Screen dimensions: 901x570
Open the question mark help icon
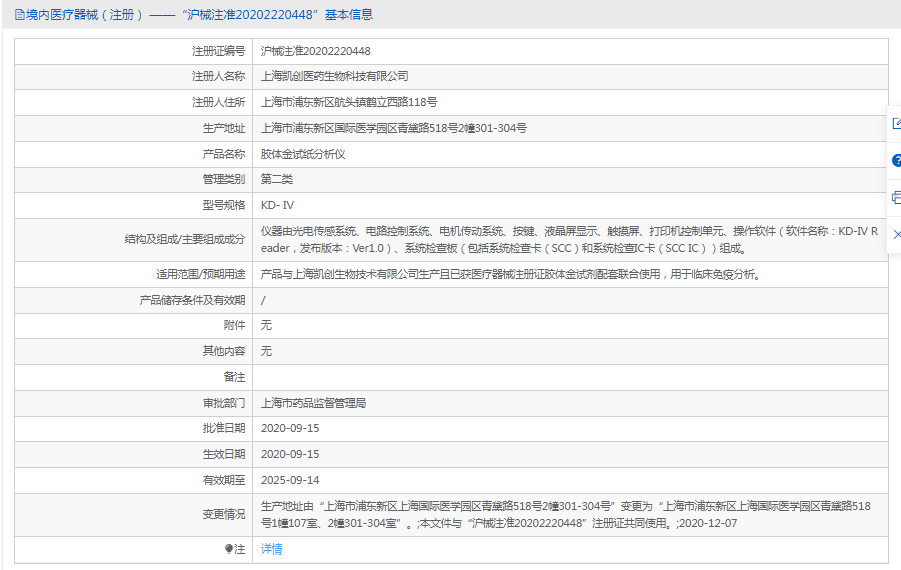click(896, 161)
